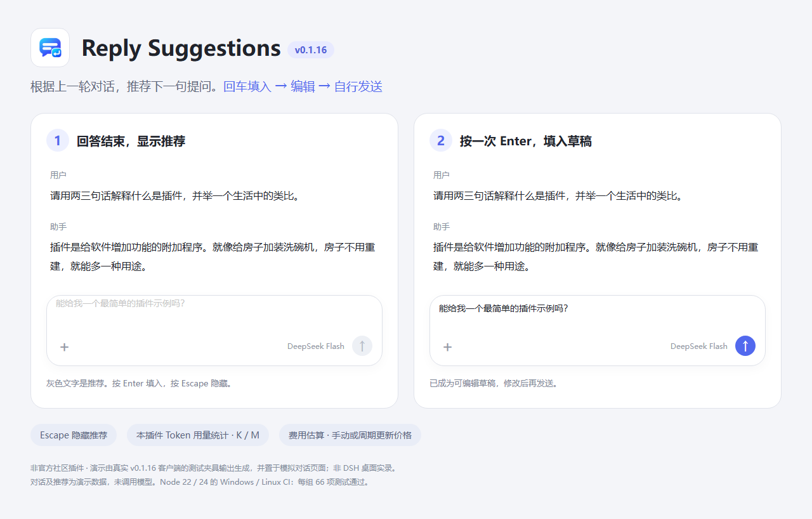Click the hint "已成为可编辑草稿，修改后再发送。"

coord(494,384)
